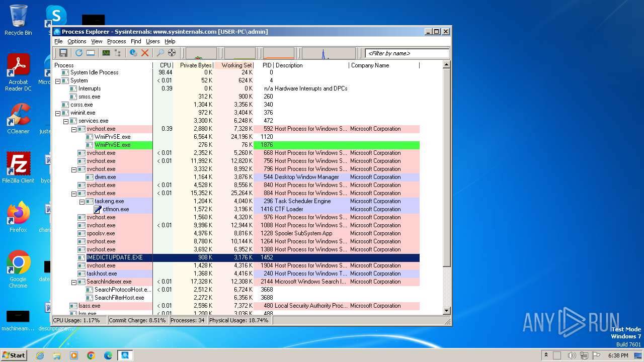Click the Filter by name input box
Screen dimensions: 644x362
tap(407, 53)
